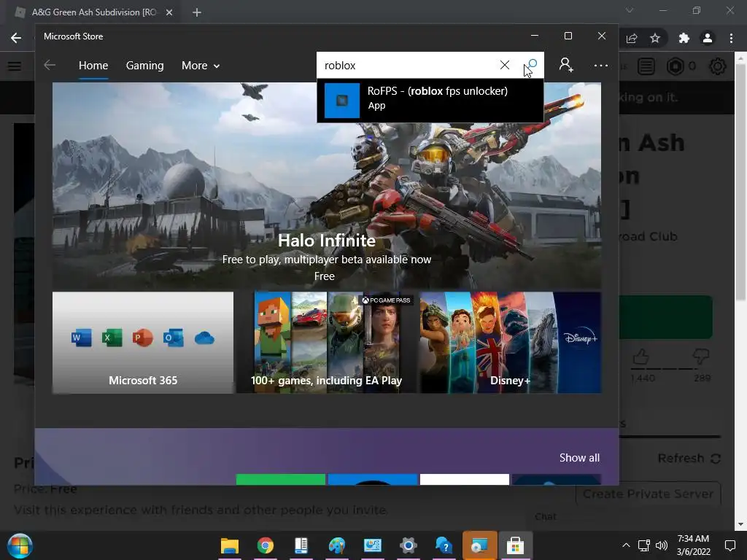Go back in Microsoft Store
Viewport: 747px width, 560px height.
[x=50, y=65]
